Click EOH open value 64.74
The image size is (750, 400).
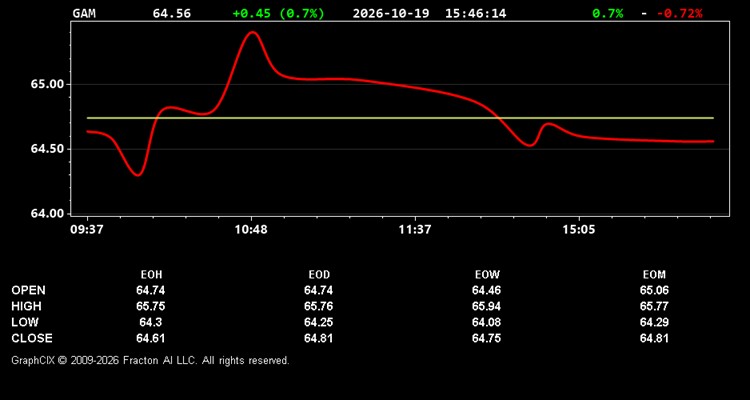pos(151,290)
